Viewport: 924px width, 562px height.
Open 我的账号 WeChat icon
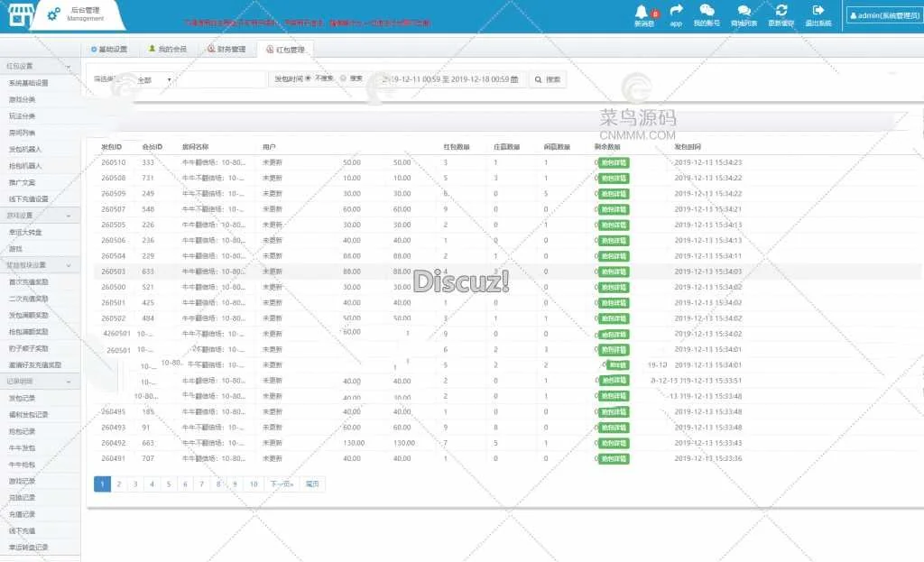click(x=707, y=12)
